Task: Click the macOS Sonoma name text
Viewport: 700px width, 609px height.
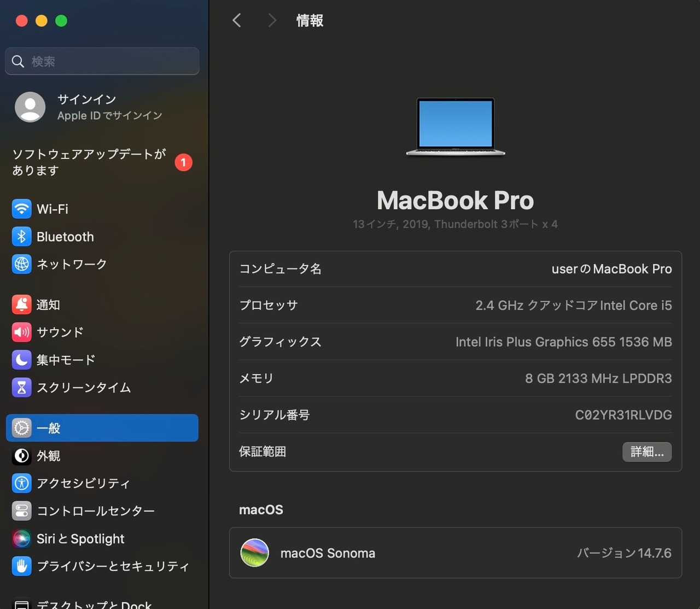Action: click(328, 553)
